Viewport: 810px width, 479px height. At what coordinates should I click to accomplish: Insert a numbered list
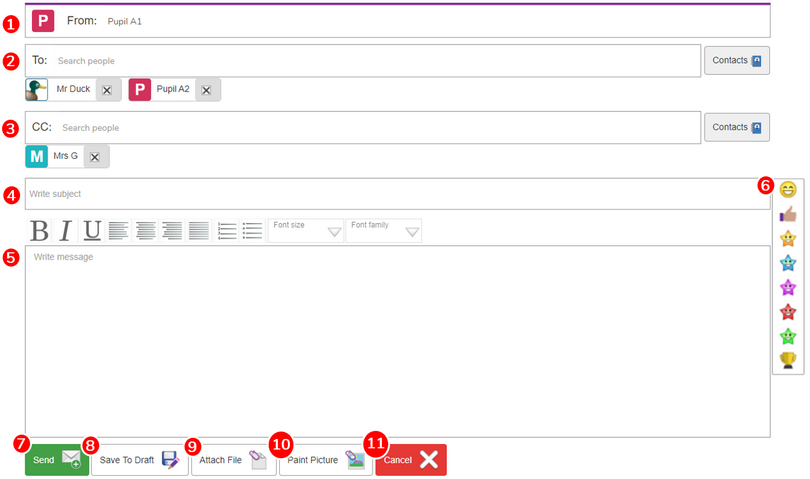[x=227, y=230]
